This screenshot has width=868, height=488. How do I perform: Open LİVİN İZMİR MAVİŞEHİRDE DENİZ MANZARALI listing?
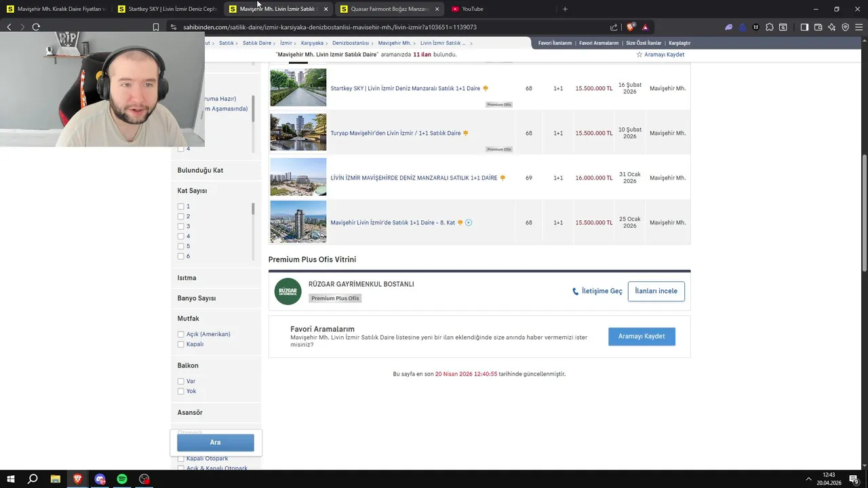tap(414, 178)
